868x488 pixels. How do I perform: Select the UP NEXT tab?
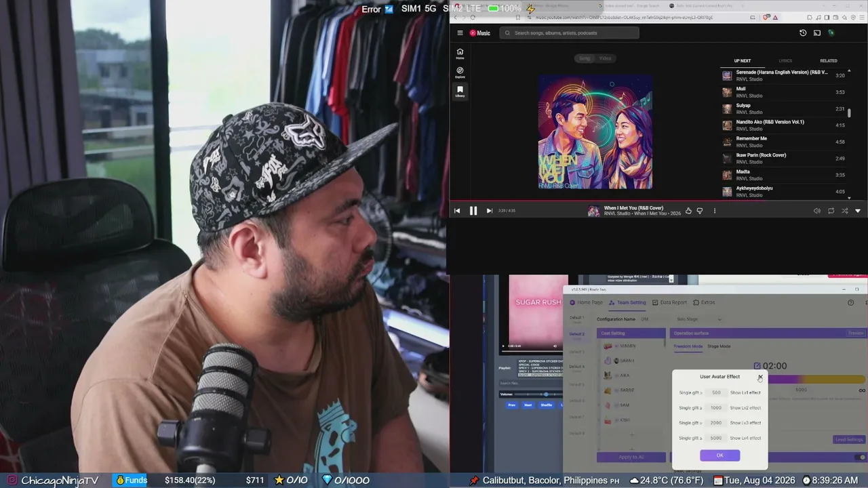743,61
